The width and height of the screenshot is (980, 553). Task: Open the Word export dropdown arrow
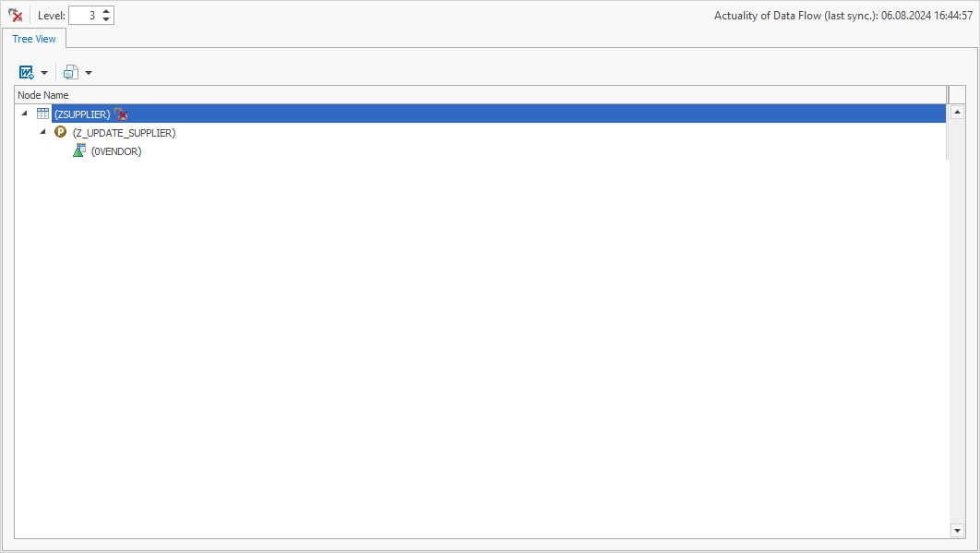[x=44, y=72]
